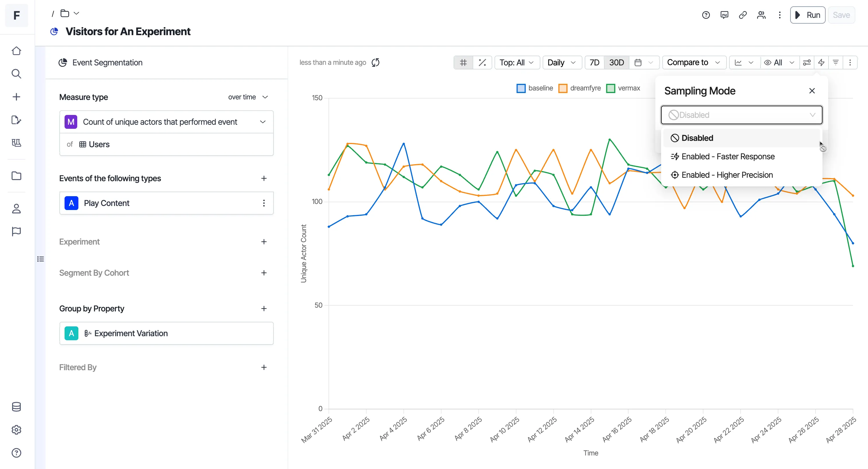Click the Play Content event row

(x=167, y=203)
